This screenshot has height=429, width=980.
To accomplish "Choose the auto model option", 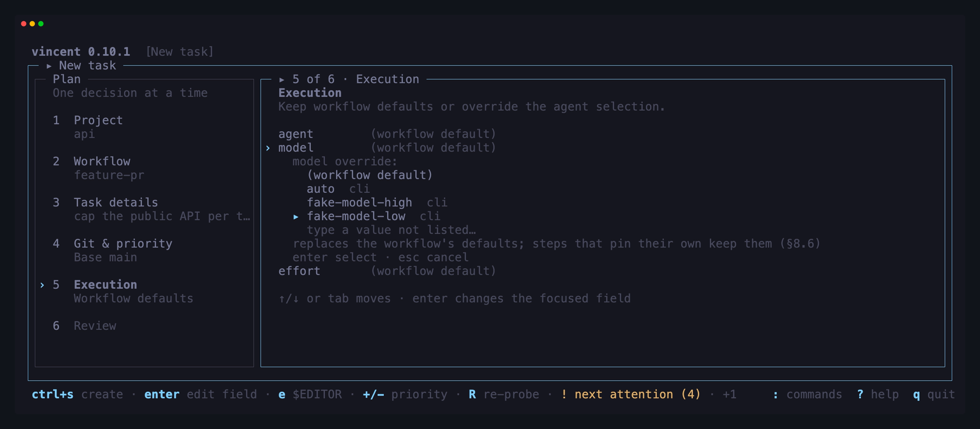I will pos(338,189).
